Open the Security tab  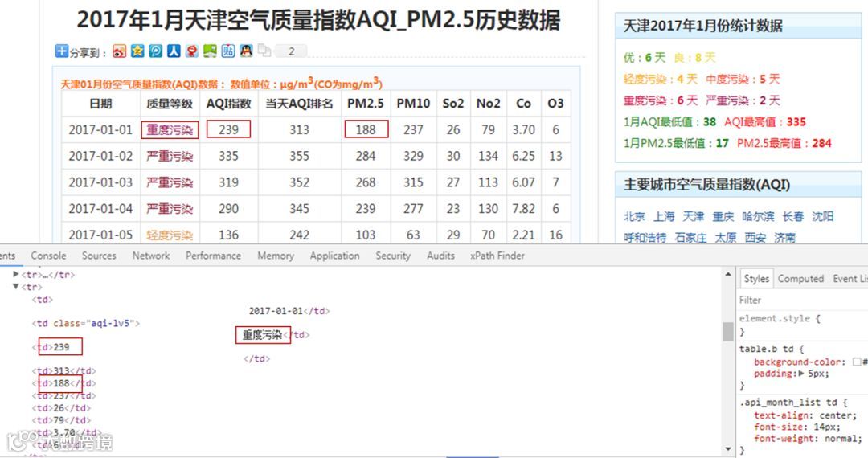coord(393,256)
